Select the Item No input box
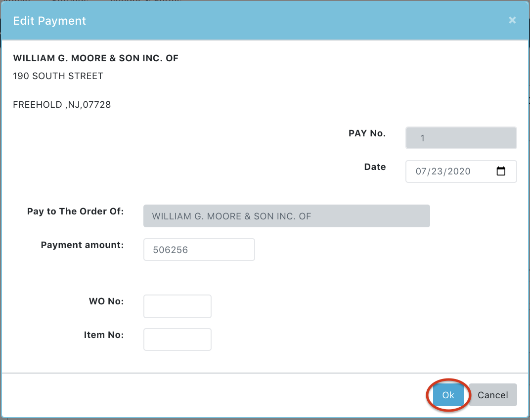This screenshot has width=530, height=420. pyautogui.click(x=177, y=339)
